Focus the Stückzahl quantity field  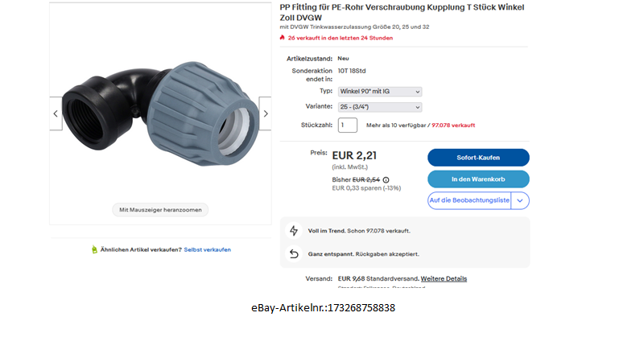348,125
